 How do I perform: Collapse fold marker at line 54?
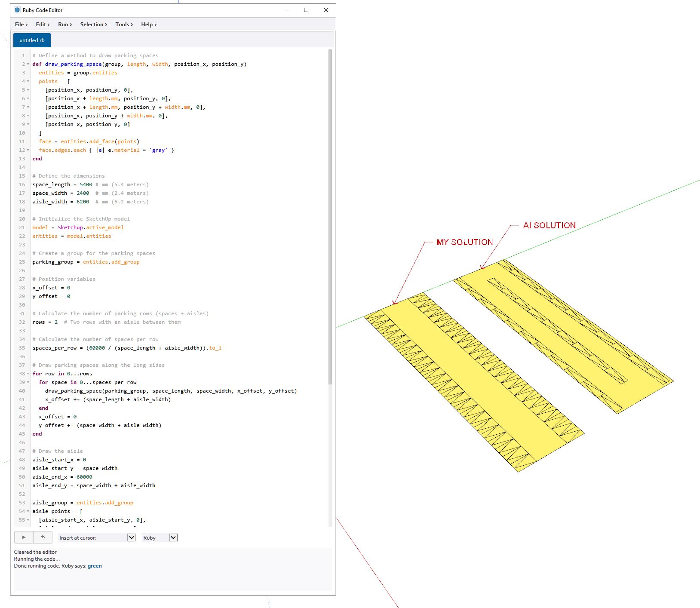28,511
